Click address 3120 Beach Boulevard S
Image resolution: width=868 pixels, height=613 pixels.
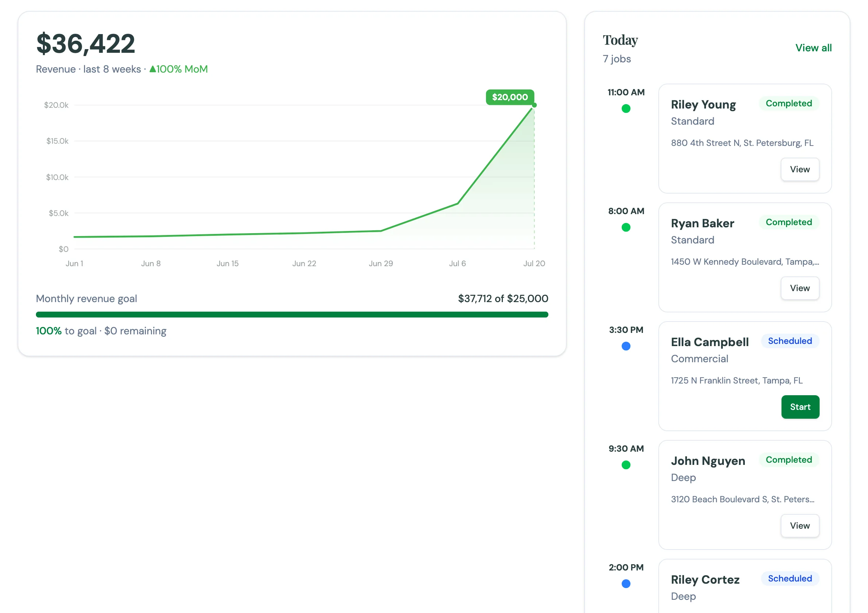tap(743, 499)
